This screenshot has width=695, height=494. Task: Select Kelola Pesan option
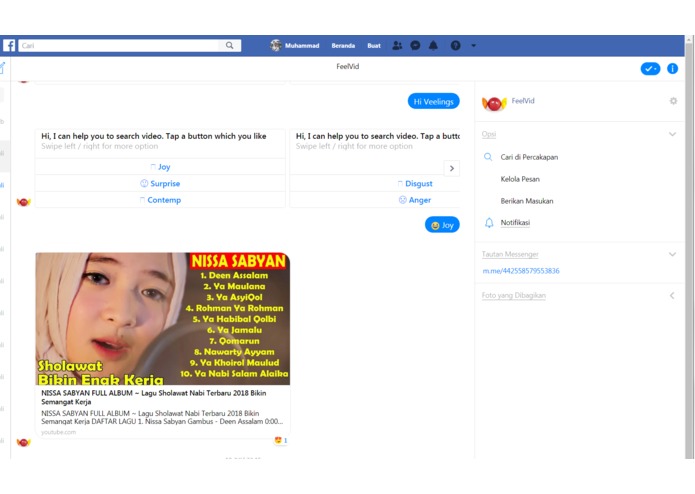520,179
